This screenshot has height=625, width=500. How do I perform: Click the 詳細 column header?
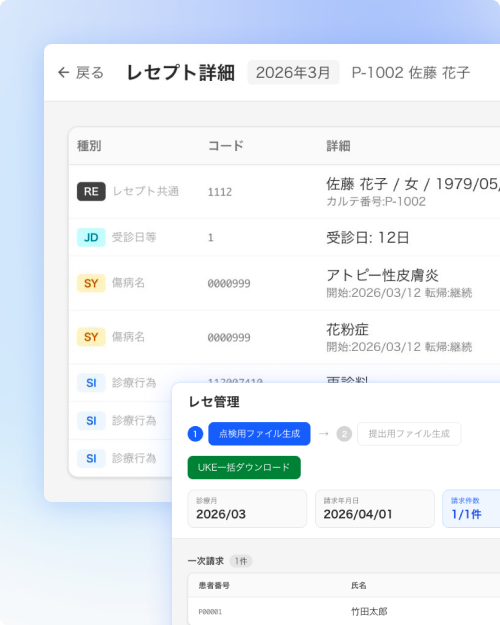338,146
